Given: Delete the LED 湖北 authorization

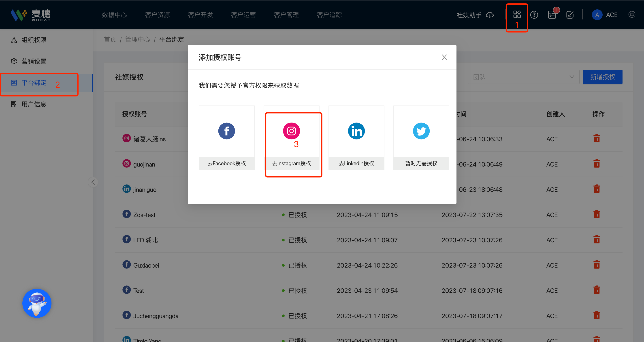Looking at the screenshot, I should (597, 239).
